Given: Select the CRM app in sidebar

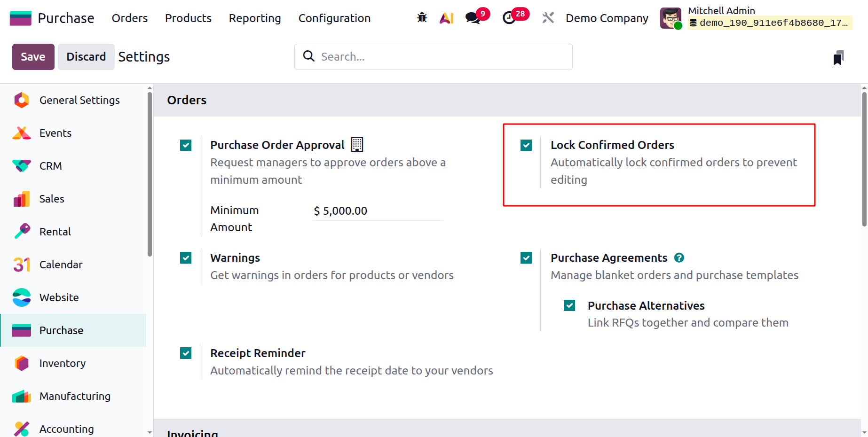Looking at the screenshot, I should (x=50, y=165).
